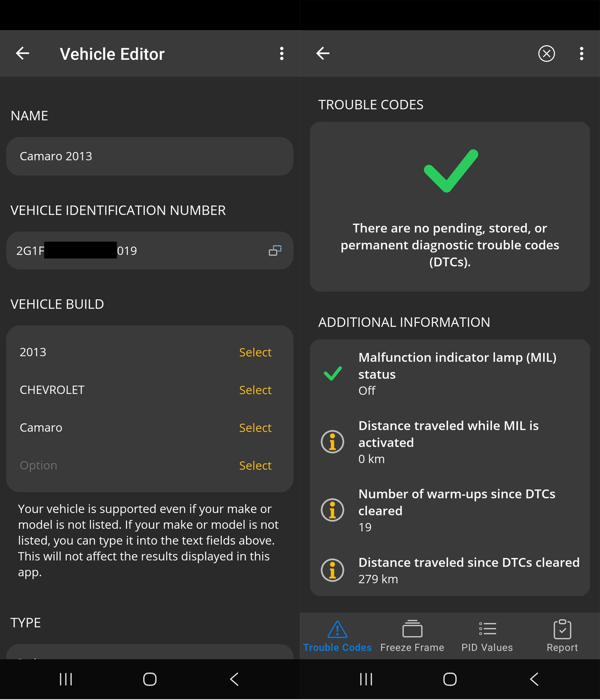Screen dimensions: 600x700
Task: Edit the vehicle identification number field
Action: click(150, 250)
